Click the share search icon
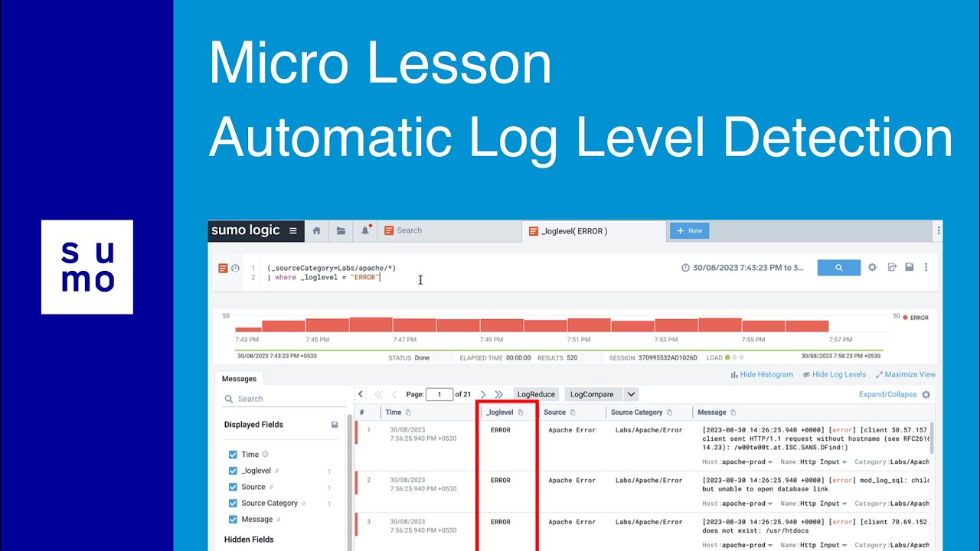Screen dimensions: 980x551 [x=892, y=267]
